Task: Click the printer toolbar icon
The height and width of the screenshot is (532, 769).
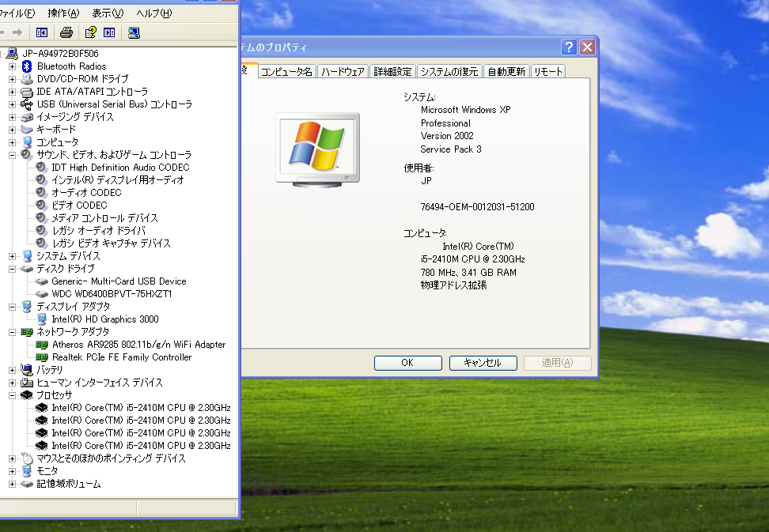Action: coord(66,33)
